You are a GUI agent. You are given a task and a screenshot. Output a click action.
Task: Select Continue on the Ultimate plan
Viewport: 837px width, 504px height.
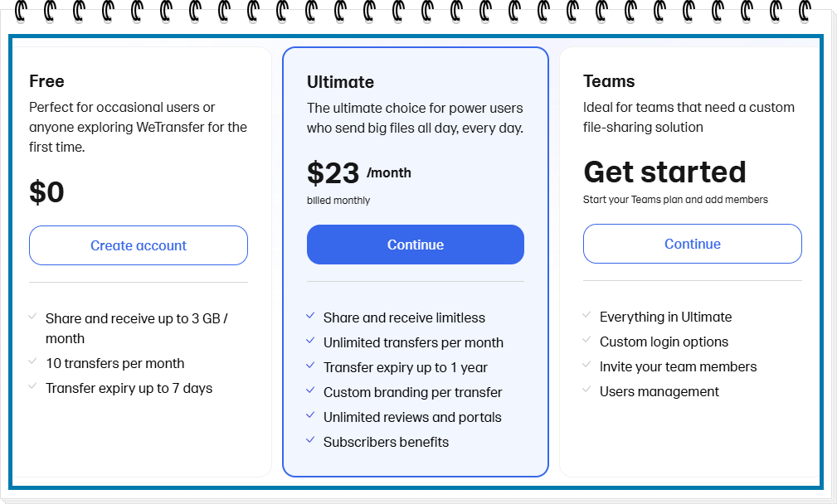(x=416, y=245)
